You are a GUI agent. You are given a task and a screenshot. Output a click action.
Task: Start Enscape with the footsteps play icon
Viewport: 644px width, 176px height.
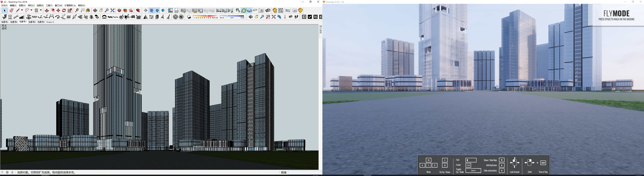click(238, 11)
